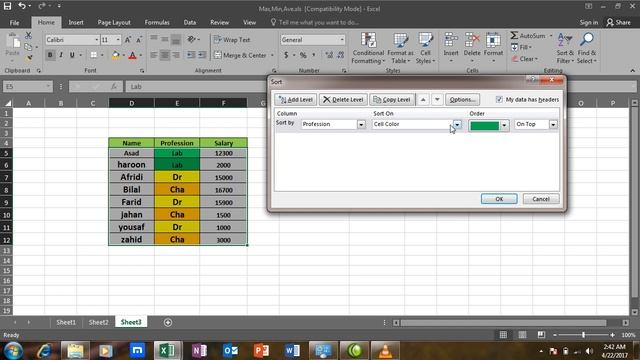This screenshot has width=640, height=360.
Task: Click the Font Color A icon
Action: tap(132, 55)
